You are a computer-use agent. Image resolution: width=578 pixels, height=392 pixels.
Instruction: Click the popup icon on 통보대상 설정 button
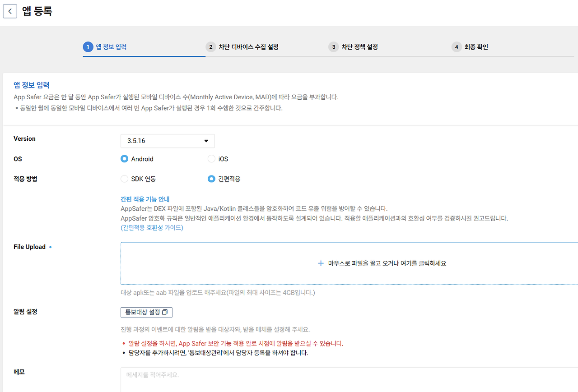click(165, 312)
